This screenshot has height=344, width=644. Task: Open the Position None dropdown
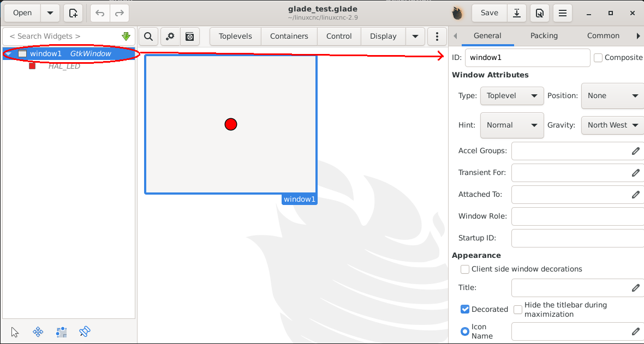coord(613,95)
